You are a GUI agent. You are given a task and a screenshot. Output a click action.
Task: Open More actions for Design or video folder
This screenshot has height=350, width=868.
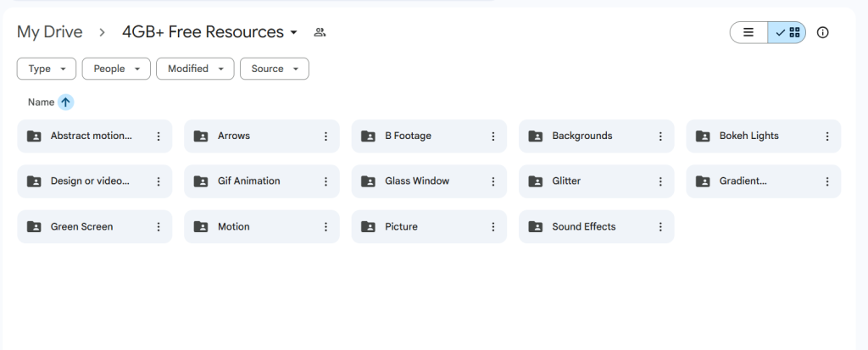pyautogui.click(x=159, y=181)
